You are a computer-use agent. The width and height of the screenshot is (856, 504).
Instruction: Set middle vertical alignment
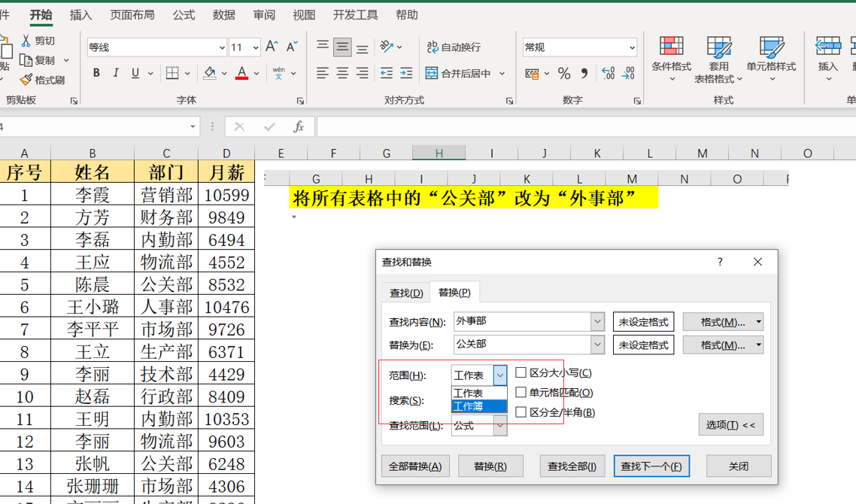click(342, 47)
